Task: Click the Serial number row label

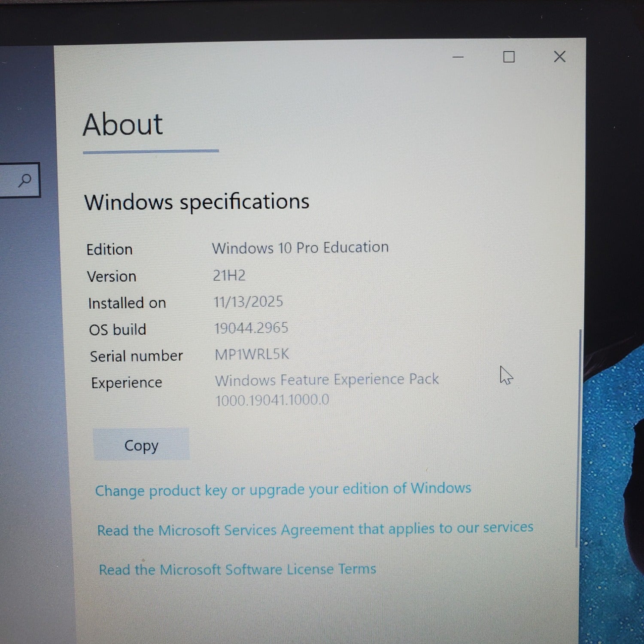Action: (x=136, y=356)
